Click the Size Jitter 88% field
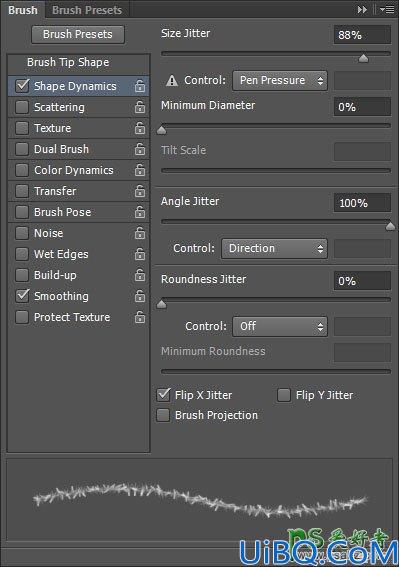The image size is (399, 567). [x=362, y=35]
